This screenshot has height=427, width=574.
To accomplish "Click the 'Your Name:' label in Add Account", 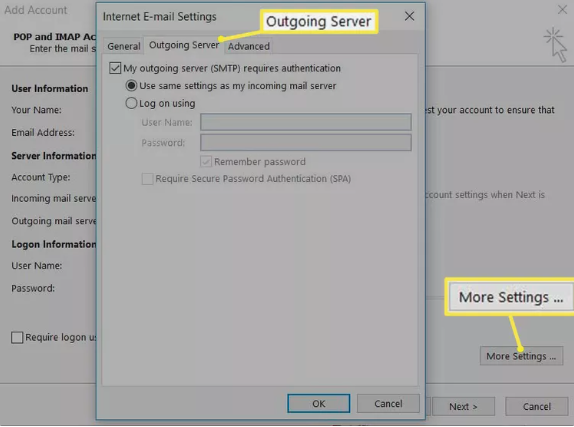I will click(x=36, y=110).
